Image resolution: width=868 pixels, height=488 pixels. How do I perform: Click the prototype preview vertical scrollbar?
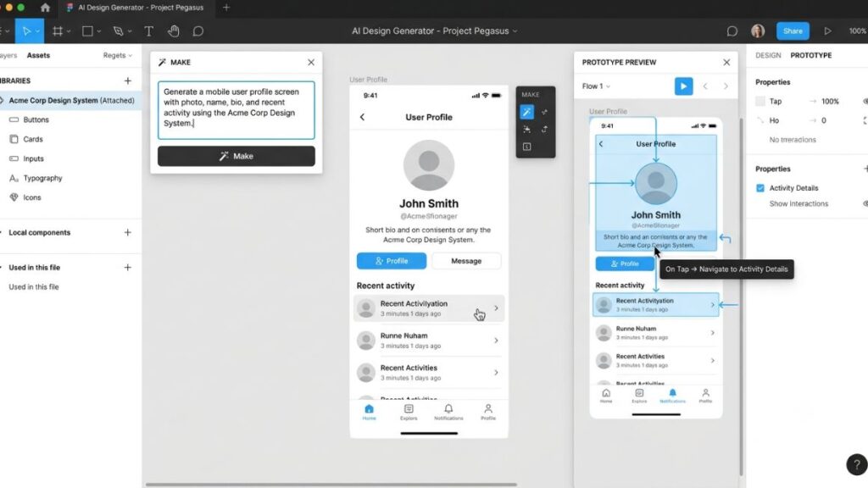coord(741,296)
